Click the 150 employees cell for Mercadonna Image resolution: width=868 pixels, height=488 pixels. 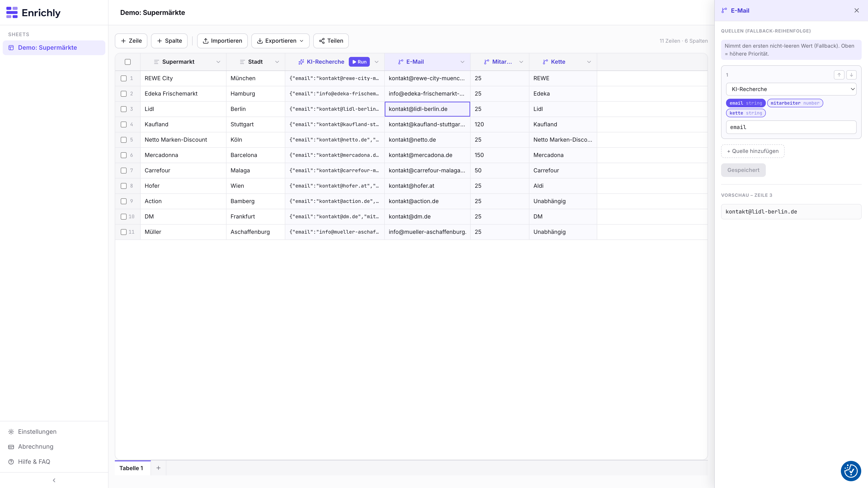500,155
